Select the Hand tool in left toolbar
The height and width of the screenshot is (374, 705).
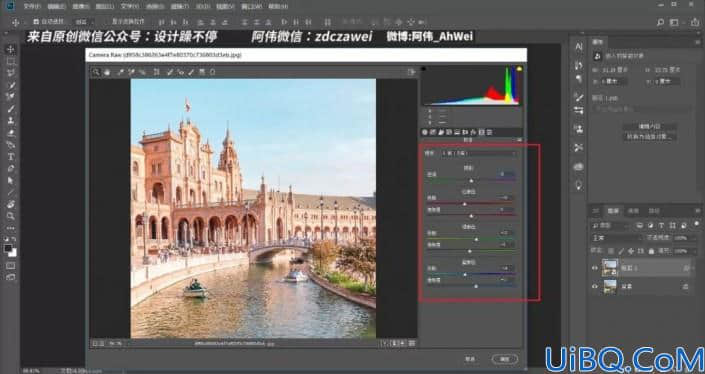(x=11, y=205)
